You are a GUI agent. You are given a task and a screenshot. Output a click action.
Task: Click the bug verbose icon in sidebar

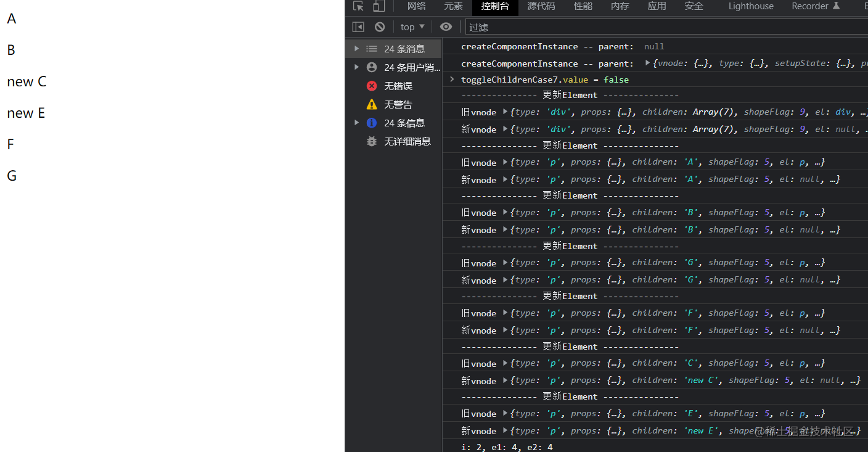coord(372,141)
